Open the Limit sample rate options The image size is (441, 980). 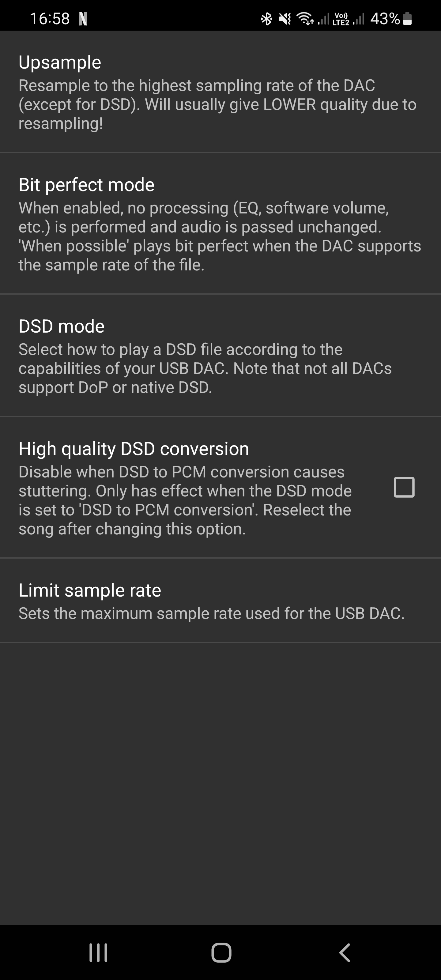click(90, 590)
